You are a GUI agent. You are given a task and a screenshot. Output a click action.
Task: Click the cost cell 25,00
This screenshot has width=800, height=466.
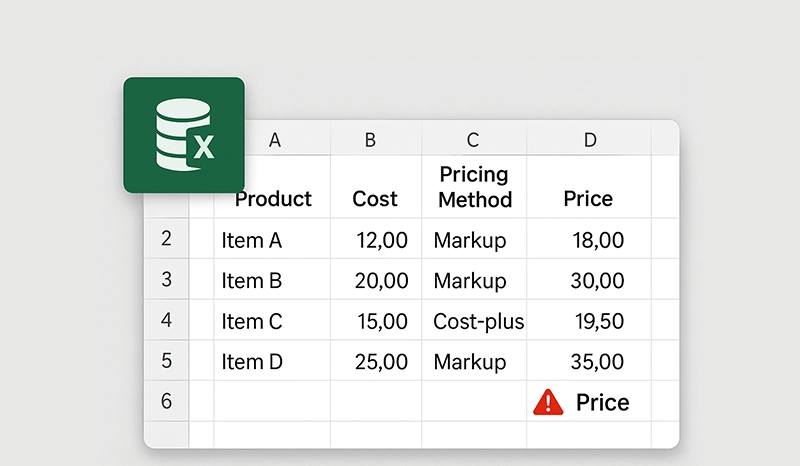[x=376, y=360]
